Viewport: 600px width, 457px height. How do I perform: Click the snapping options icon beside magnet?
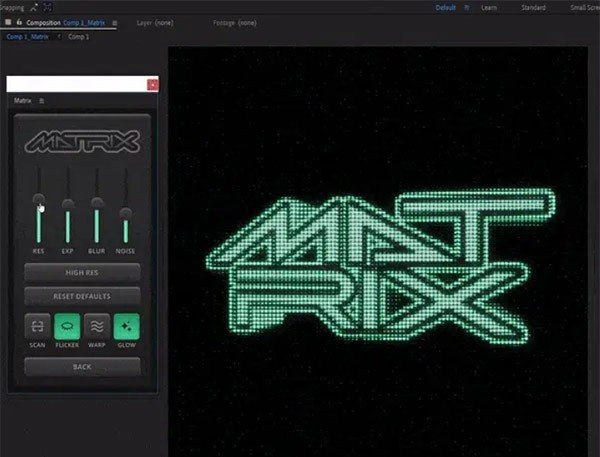(49, 6)
